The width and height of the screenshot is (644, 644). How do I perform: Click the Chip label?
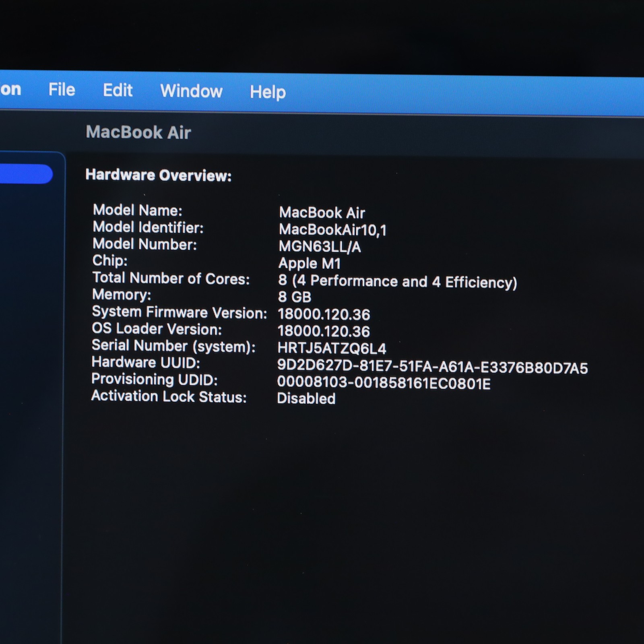click(110, 261)
